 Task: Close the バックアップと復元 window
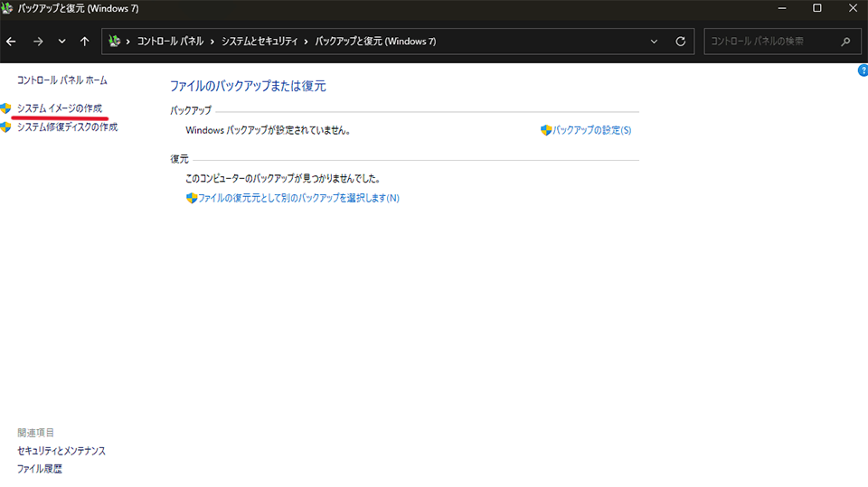tap(853, 8)
